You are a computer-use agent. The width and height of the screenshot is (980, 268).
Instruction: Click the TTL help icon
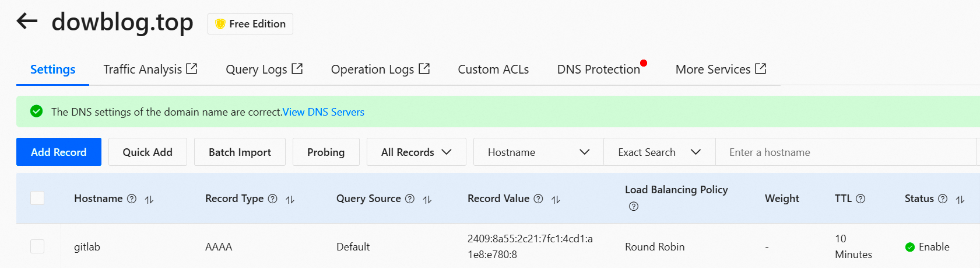tap(860, 199)
